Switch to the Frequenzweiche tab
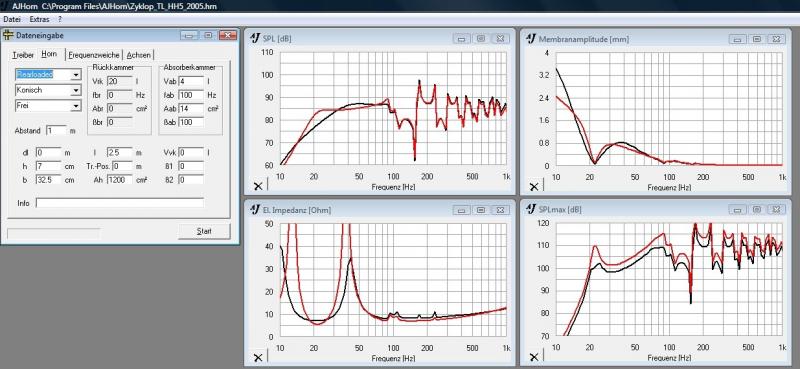Image resolution: width=800 pixels, height=369 pixels. [94, 55]
